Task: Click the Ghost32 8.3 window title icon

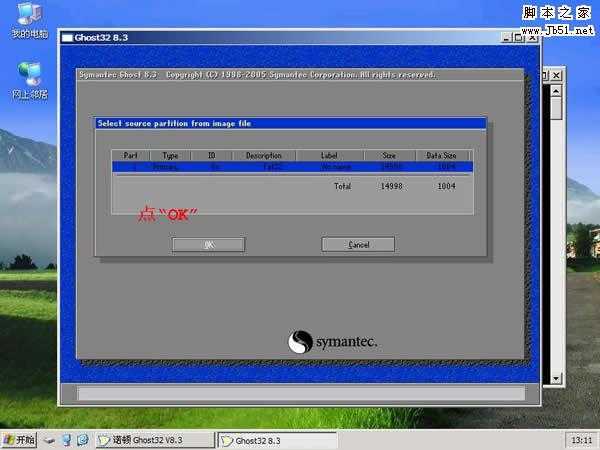Action: click(x=67, y=38)
